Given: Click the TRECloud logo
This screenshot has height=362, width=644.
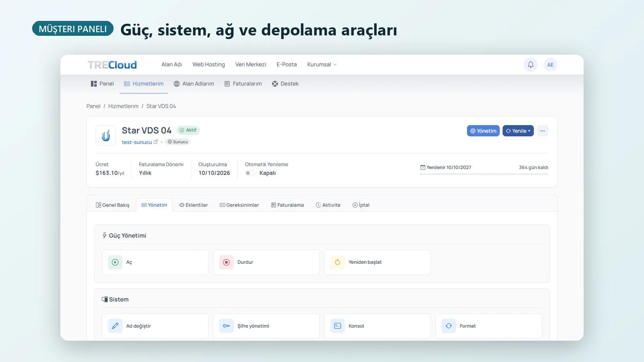Looking at the screenshot, I should point(112,65).
